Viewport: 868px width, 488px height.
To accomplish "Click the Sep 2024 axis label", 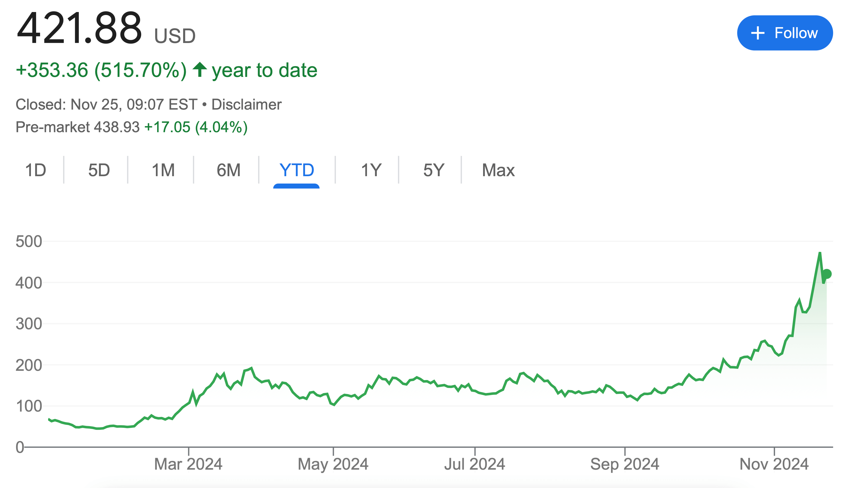I will point(624,464).
